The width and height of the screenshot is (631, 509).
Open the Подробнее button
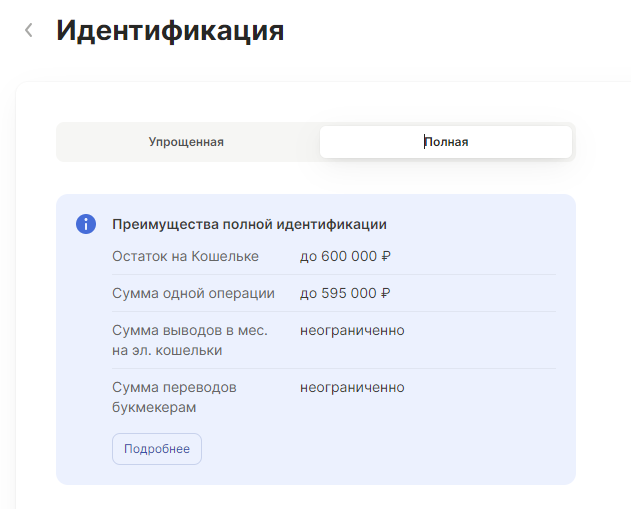pyautogui.click(x=157, y=449)
